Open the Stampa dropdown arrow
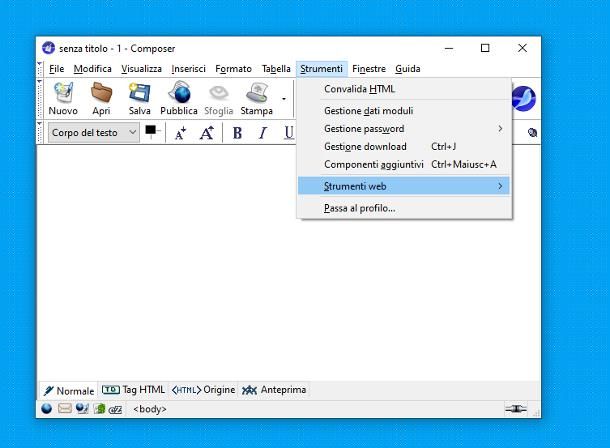610x448 pixels. [284, 99]
